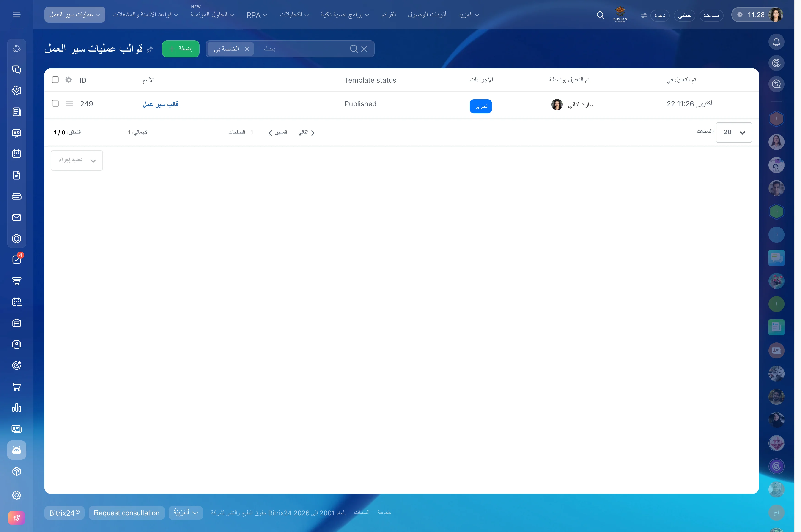Viewport: 801px width, 532px height.
Task: Click the blue تحرير edit button
Action: click(x=480, y=106)
